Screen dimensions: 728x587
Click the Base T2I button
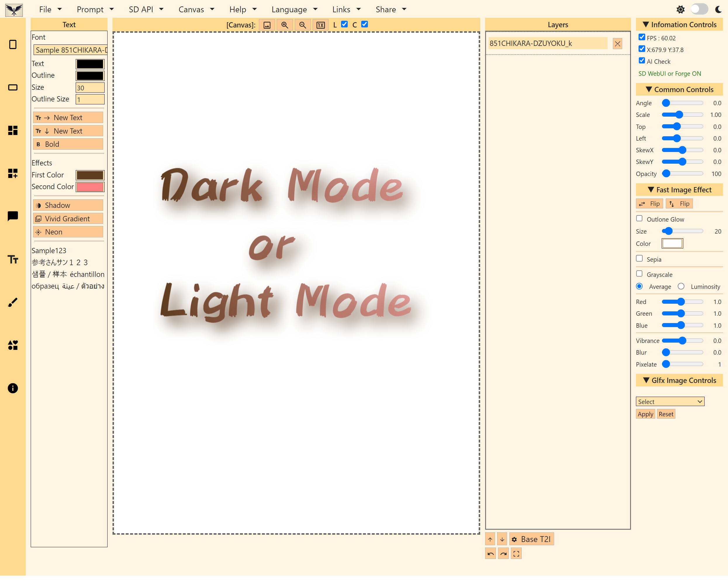pyautogui.click(x=532, y=539)
